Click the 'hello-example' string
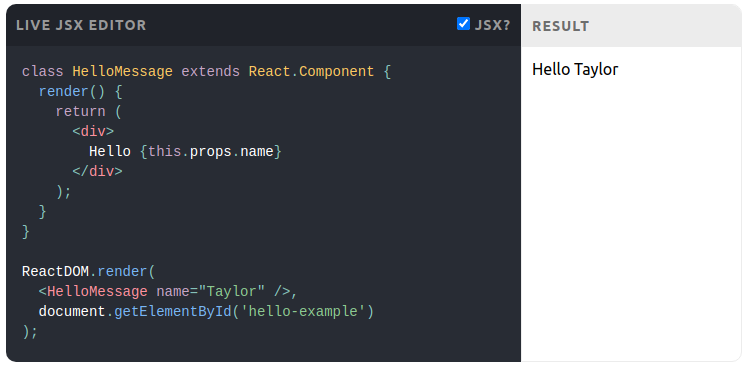Image resolution: width=750 pixels, height=367 pixels. pos(303,312)
